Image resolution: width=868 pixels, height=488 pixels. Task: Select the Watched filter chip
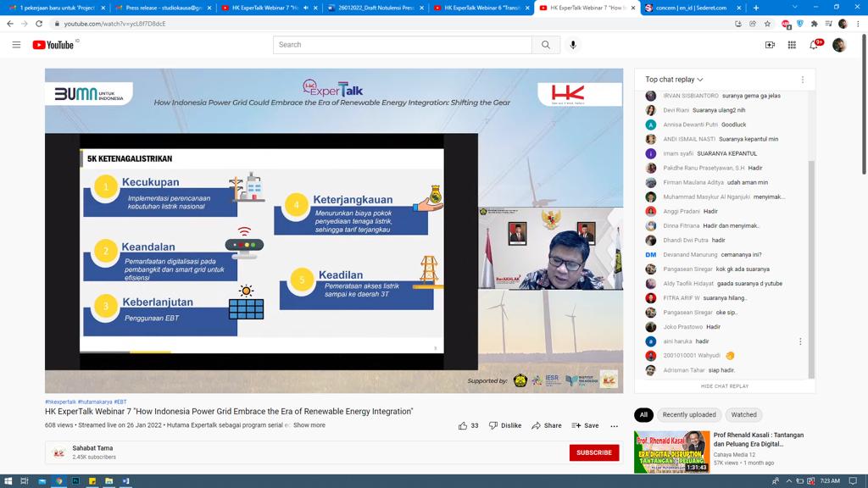[743, 415]
